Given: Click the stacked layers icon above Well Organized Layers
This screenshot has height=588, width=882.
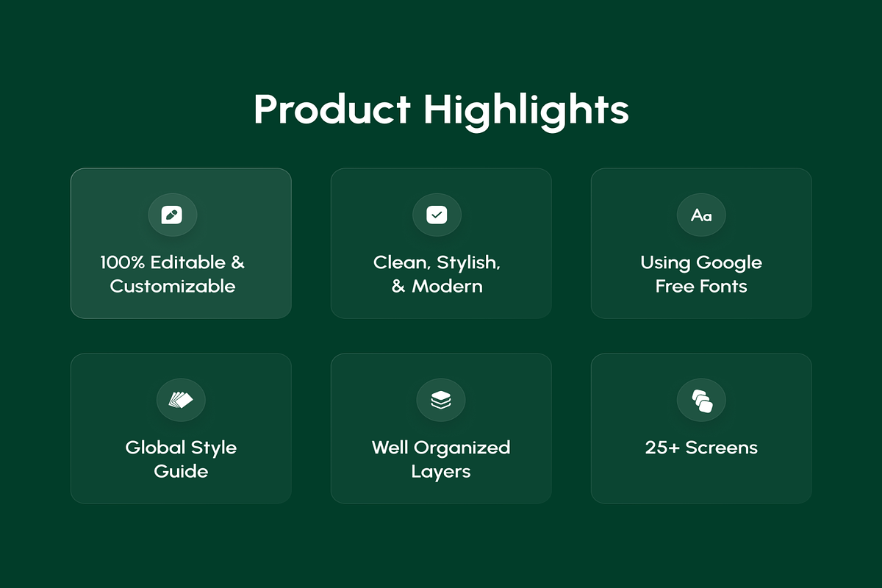Looking at the screenshot, I should click(441, 400).
